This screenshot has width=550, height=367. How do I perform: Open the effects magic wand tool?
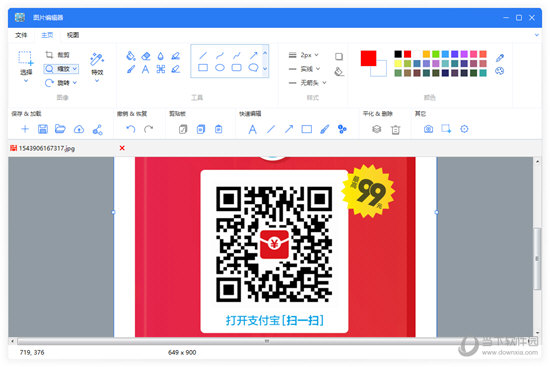coord(97,59)
